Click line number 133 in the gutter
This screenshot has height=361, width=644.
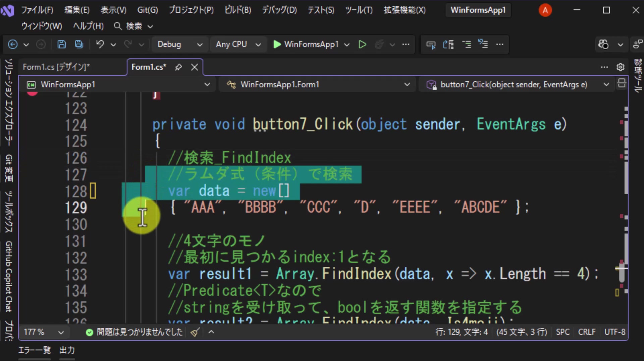click(x=76, y=274)
